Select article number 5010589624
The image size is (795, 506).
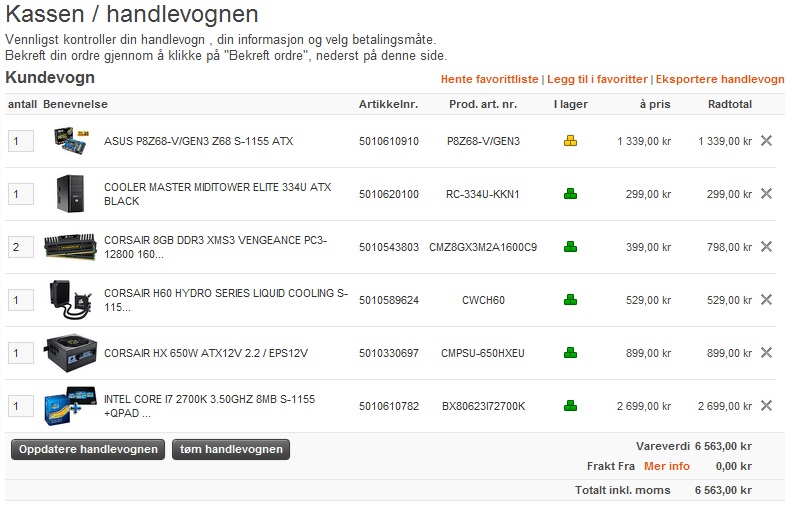click(389, 300)
